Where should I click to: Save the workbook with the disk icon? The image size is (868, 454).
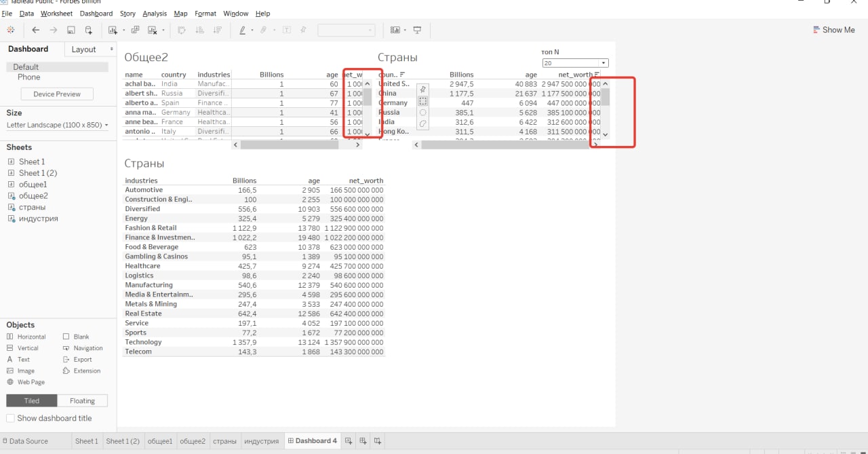coord(71,30)
